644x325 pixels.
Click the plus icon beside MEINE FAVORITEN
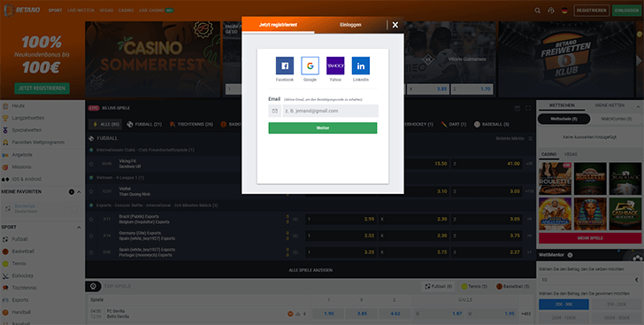[72, 191]
